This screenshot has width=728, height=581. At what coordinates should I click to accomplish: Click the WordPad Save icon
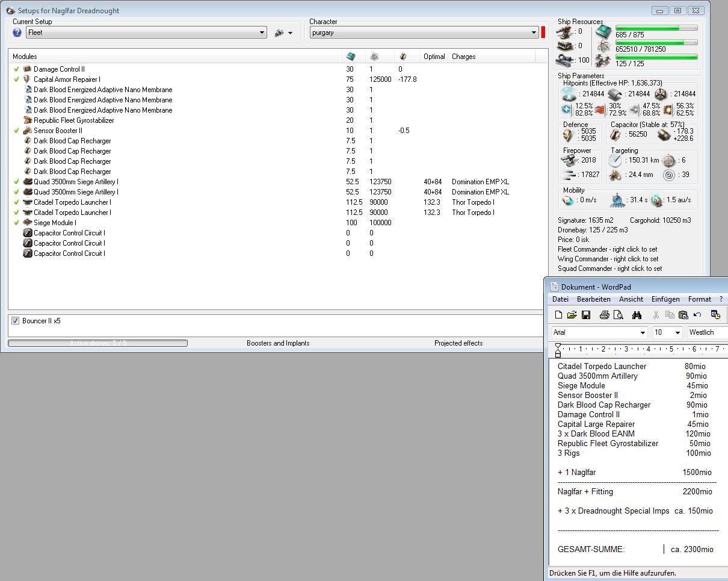pos(586,315)
